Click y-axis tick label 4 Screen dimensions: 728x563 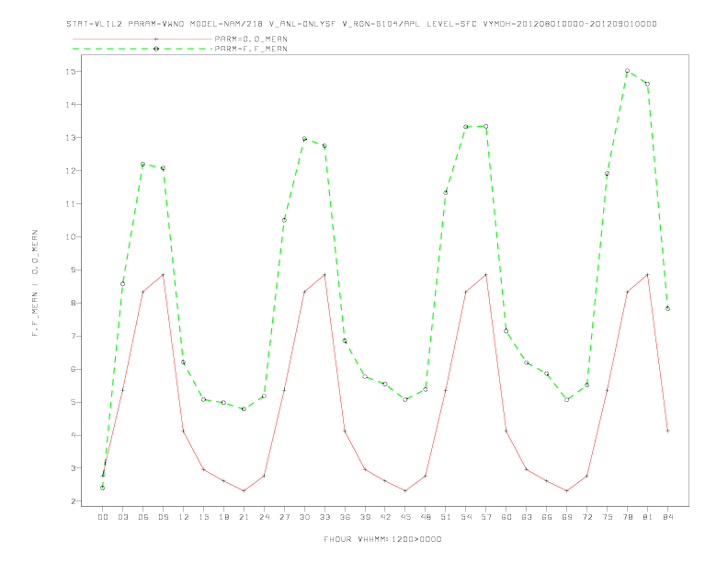click(74, 435)
